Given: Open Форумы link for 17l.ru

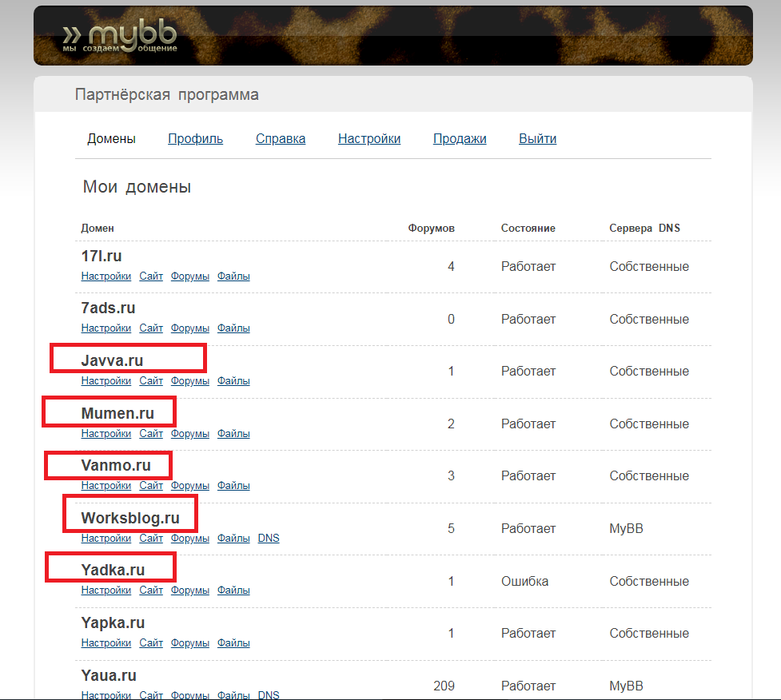Looking at the screenshot, I should point(189,276).
